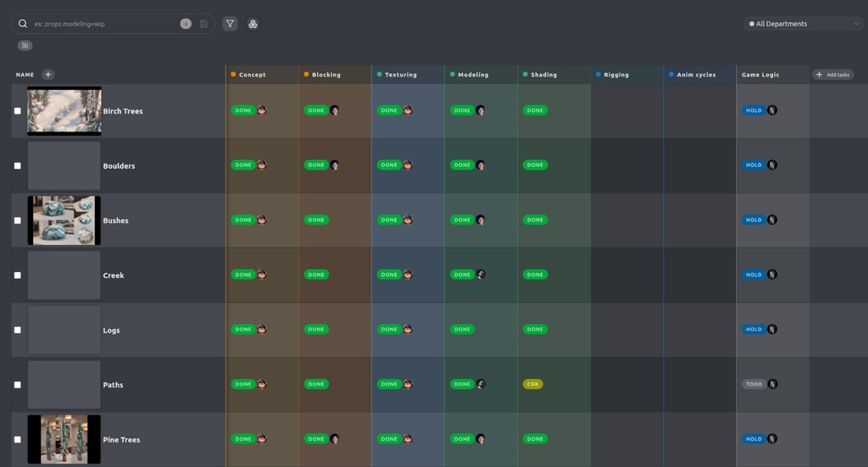Click the magnifier search icon
868x467 pixels.
(23, 24)
